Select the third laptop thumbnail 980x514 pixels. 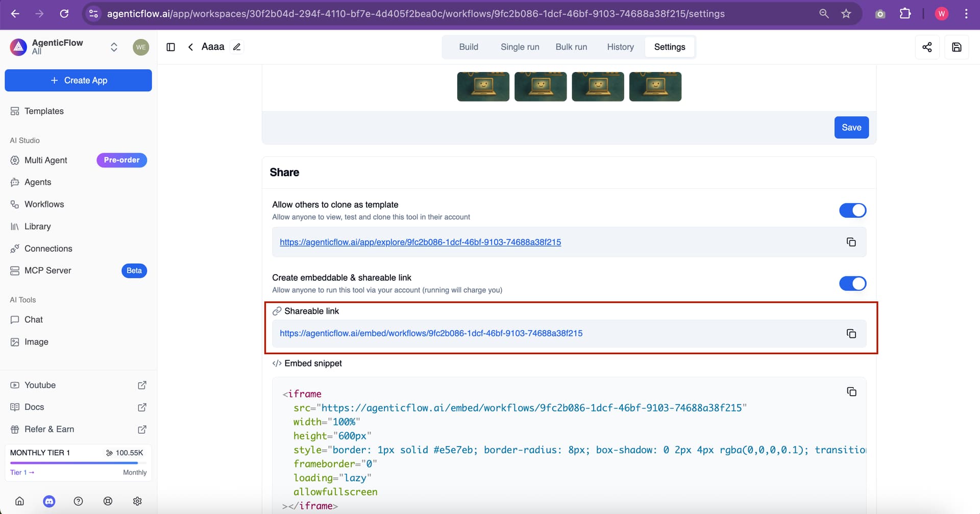click(x=598, y=86)
